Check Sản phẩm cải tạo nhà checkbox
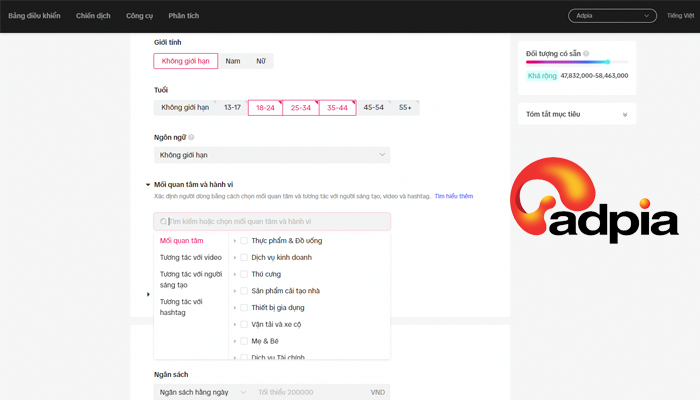The width and height of the screenshot is (700, 400). [x=244, y=291]
